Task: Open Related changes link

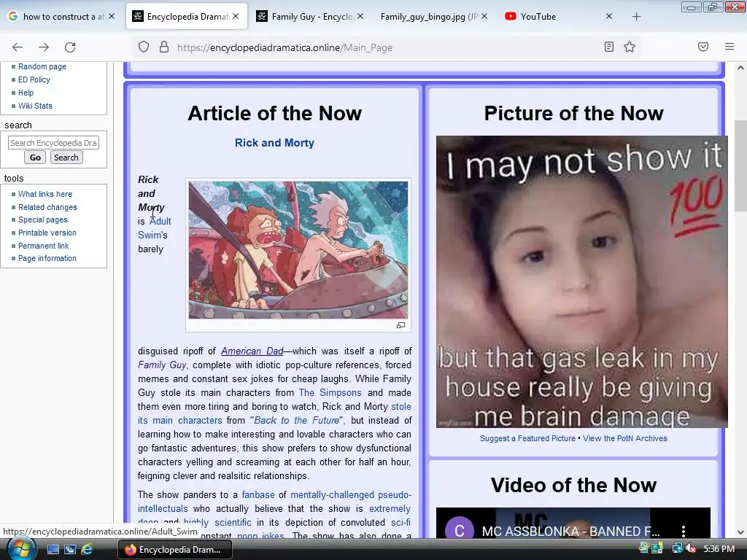Action: (47, 207)
